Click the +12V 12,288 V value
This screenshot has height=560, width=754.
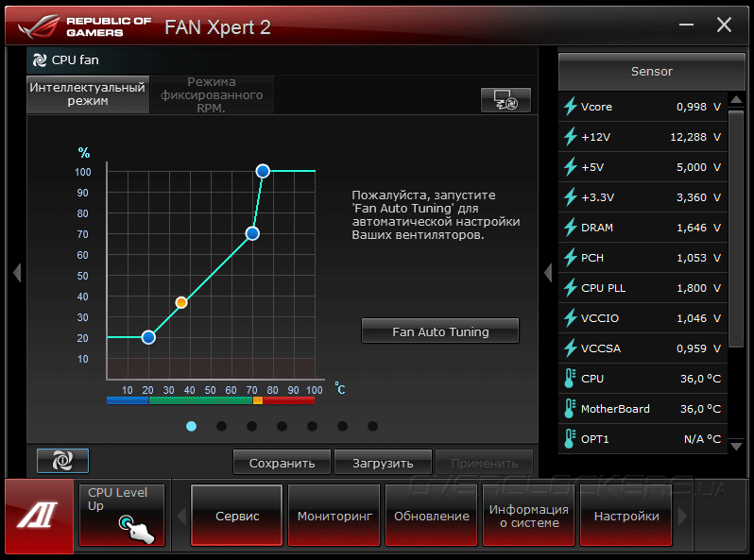pos(695,137)
